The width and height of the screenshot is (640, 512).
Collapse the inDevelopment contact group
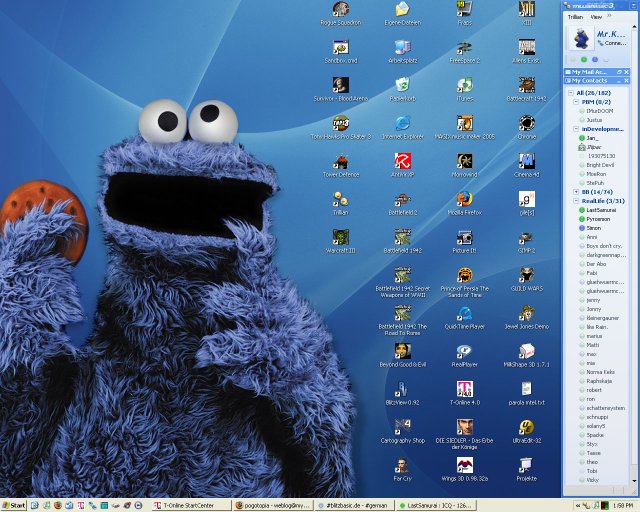click(576, 129)
